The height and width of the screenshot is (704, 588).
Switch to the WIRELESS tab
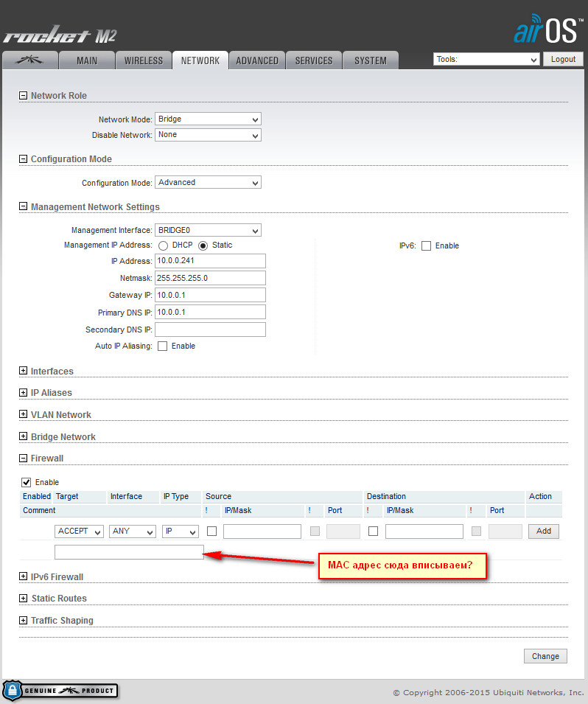(143, 60)
